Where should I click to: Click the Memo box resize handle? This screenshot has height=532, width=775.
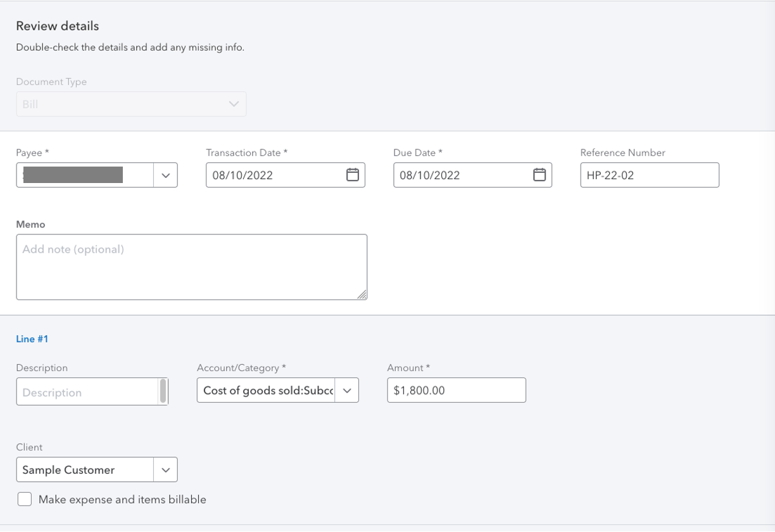tap(363, 295)
